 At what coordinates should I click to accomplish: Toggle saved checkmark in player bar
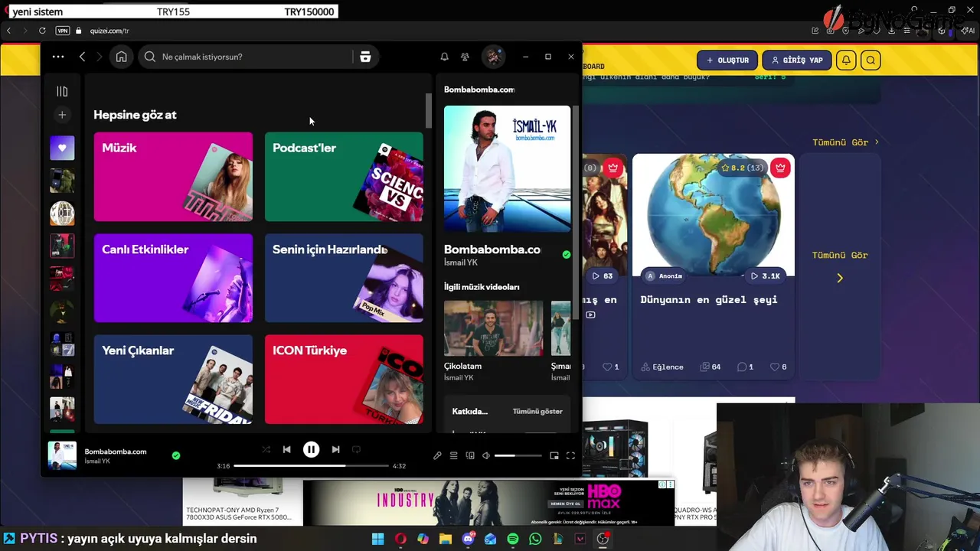pyautogui.click(x=176, y=455)
